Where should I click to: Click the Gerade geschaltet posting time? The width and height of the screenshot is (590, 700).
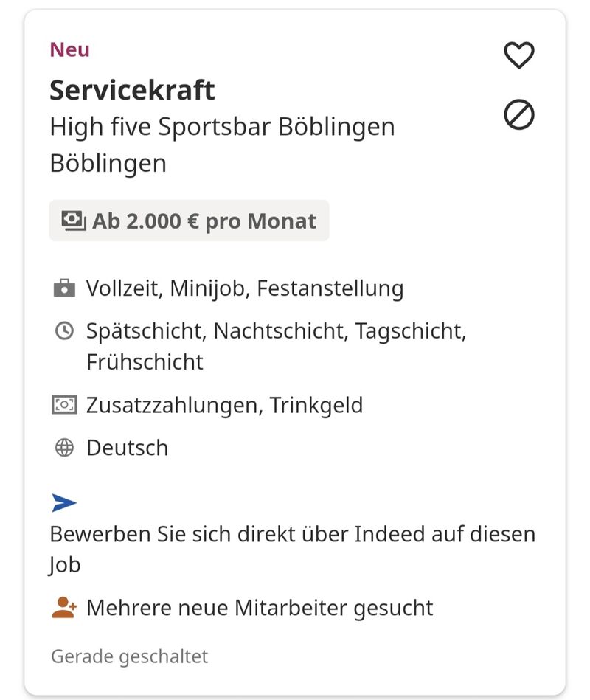(129, 656)
